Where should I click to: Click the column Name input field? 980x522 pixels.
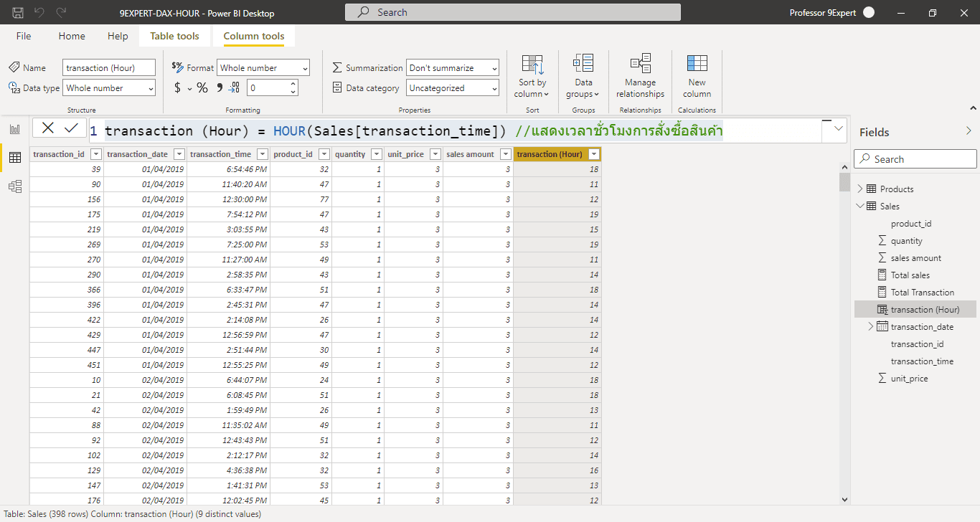108,68
